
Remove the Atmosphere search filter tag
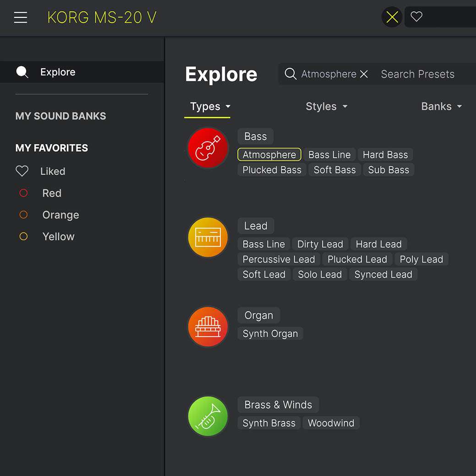tap(364, 74)
